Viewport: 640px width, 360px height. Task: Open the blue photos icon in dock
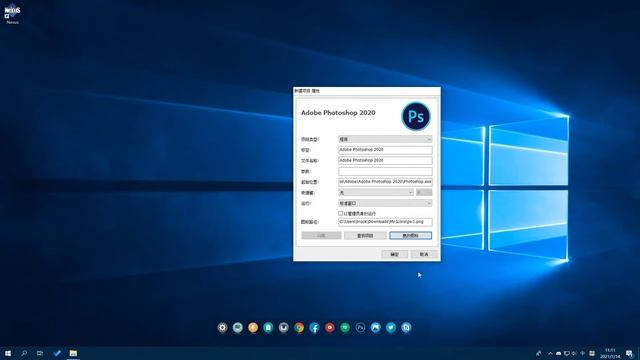376,327
